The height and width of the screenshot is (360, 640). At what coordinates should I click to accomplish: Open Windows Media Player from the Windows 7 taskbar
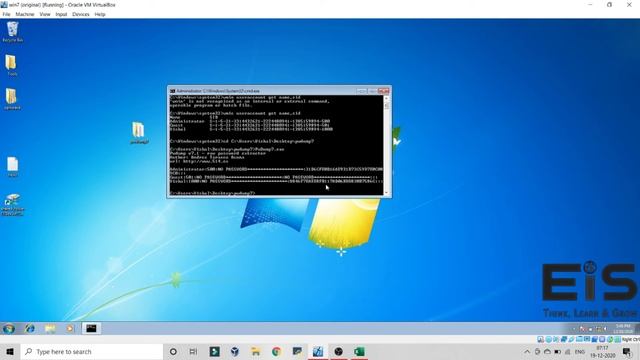click(70, 329)
